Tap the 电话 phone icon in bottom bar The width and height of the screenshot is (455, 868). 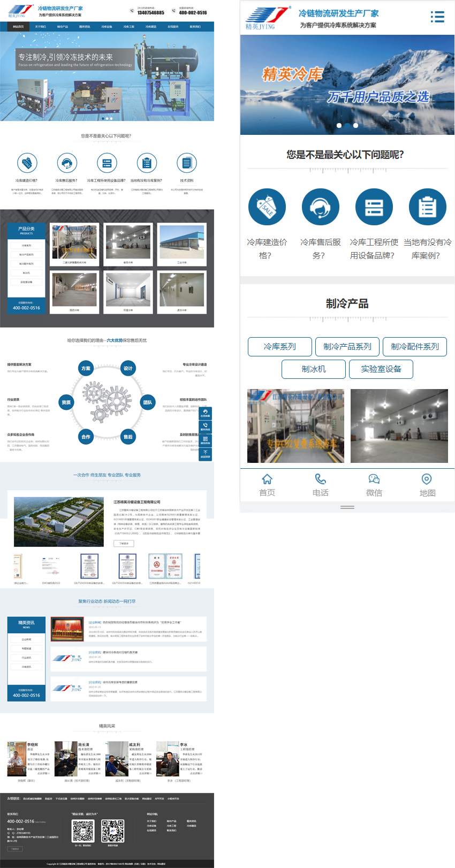pyautogui.click(x=320, y=479)
